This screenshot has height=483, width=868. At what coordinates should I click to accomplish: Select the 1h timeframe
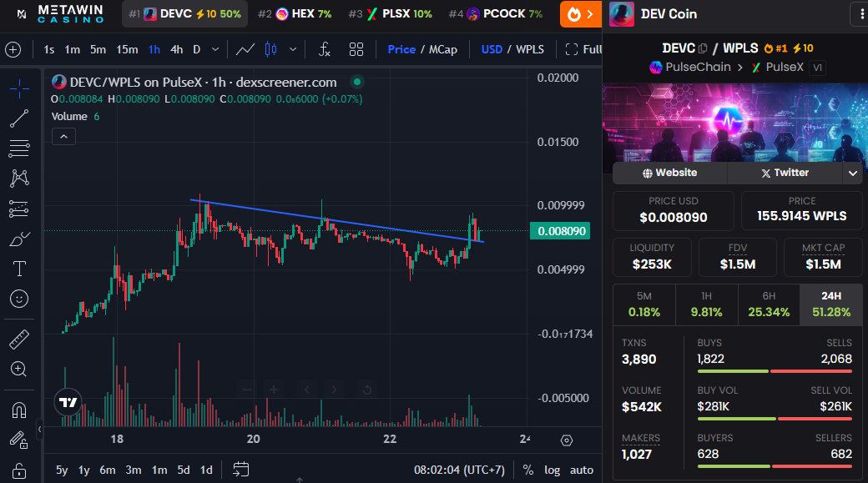click(154, 50)
